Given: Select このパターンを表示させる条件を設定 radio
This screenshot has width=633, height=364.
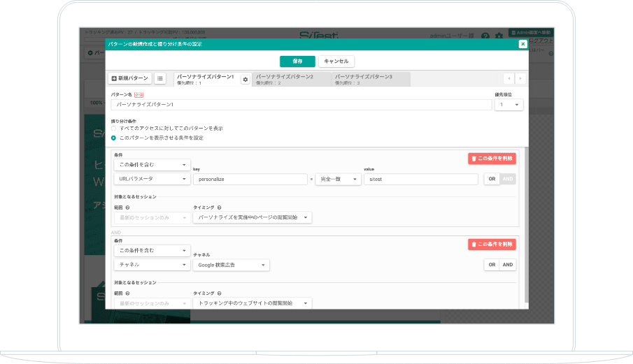Looking at the screenshot, I should pyautogui.click(x=113, y=138).
